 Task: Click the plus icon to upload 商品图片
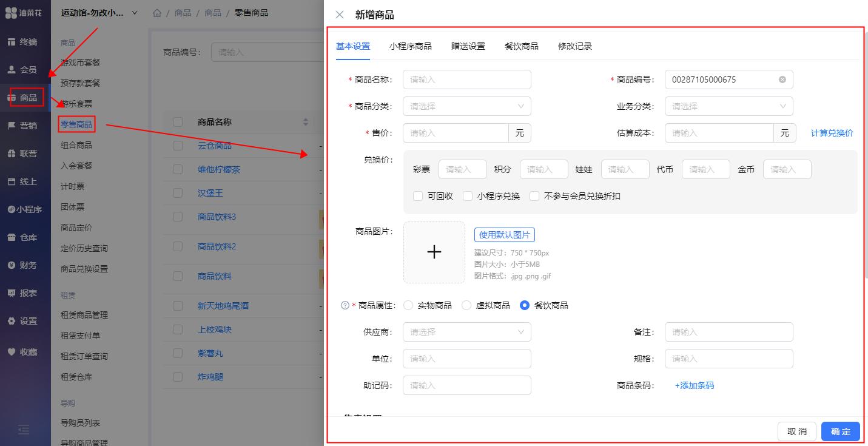pos(434,252)
